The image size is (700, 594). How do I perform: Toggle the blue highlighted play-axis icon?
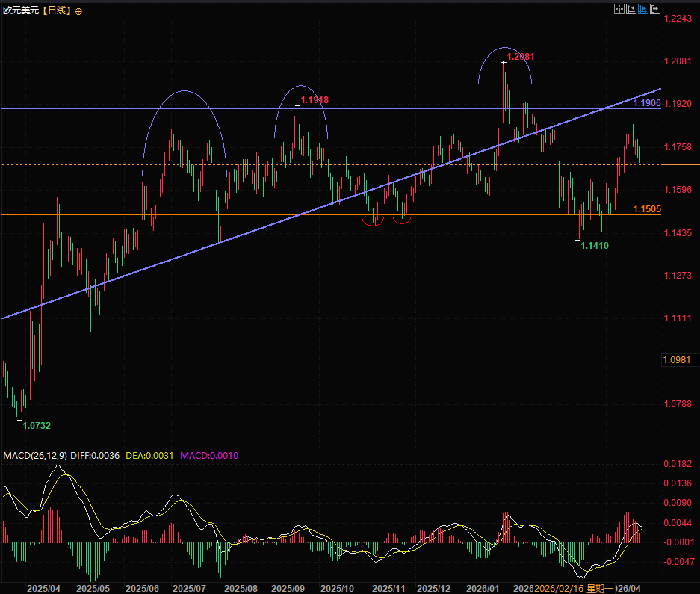[x=643, y=9]
